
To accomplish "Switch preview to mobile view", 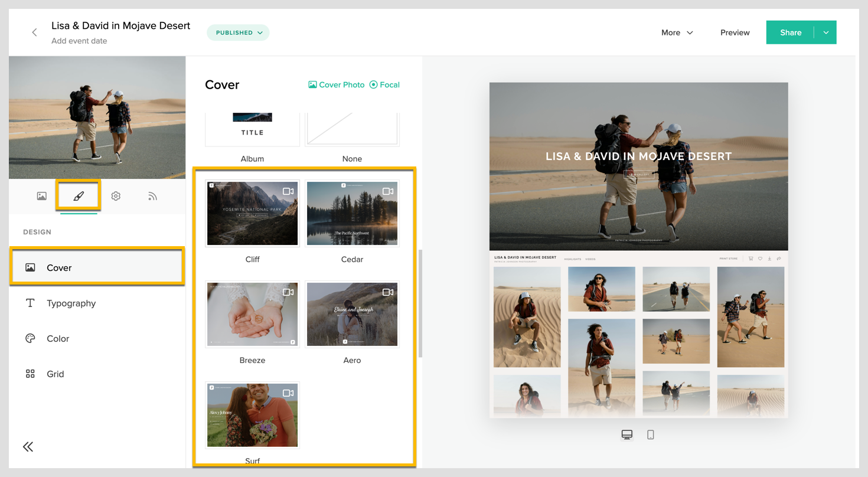I will coord(651,434).
